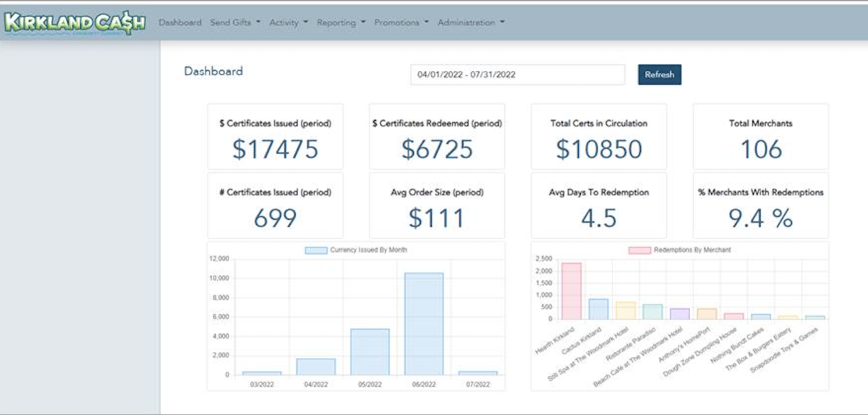Click the Cactus Kirkland redemption bar
This screenshot has width=868, height=415.
coord(598,309)
